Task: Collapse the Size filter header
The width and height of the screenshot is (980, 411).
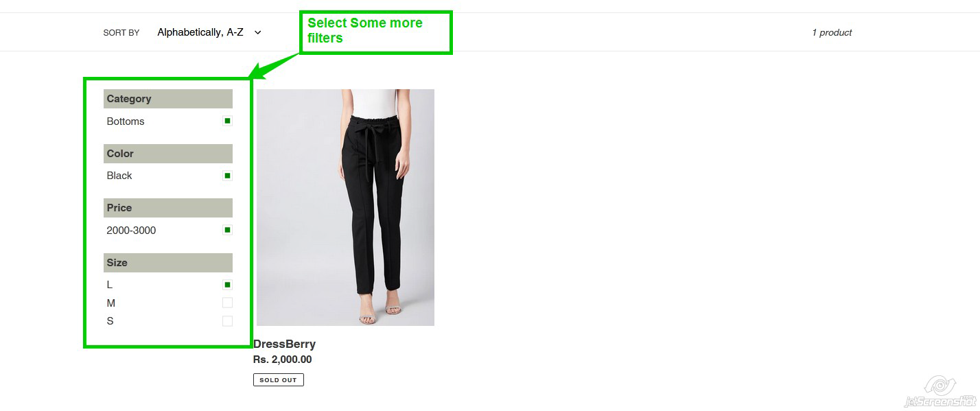Action: tap(168, 263)
